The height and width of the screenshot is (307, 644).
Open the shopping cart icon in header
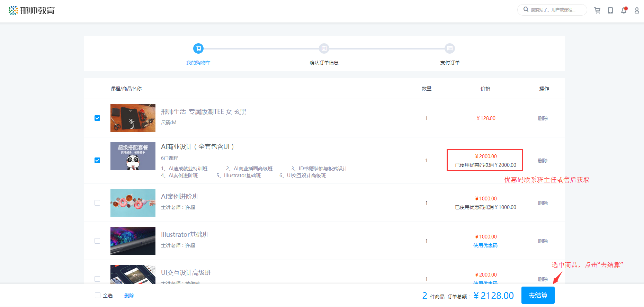click(597, 10)
